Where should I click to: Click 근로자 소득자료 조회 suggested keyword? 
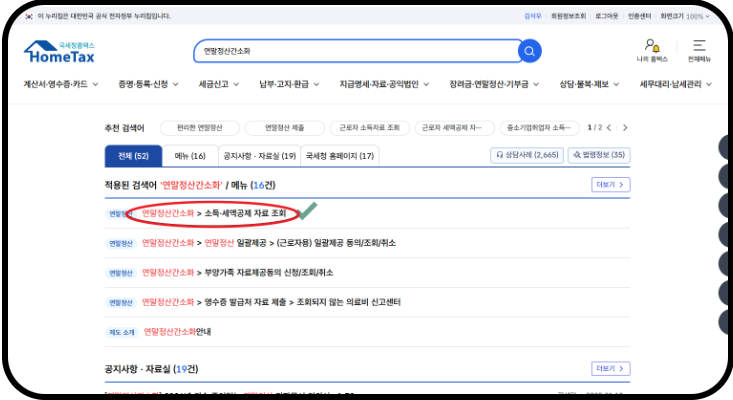[369, 128]
